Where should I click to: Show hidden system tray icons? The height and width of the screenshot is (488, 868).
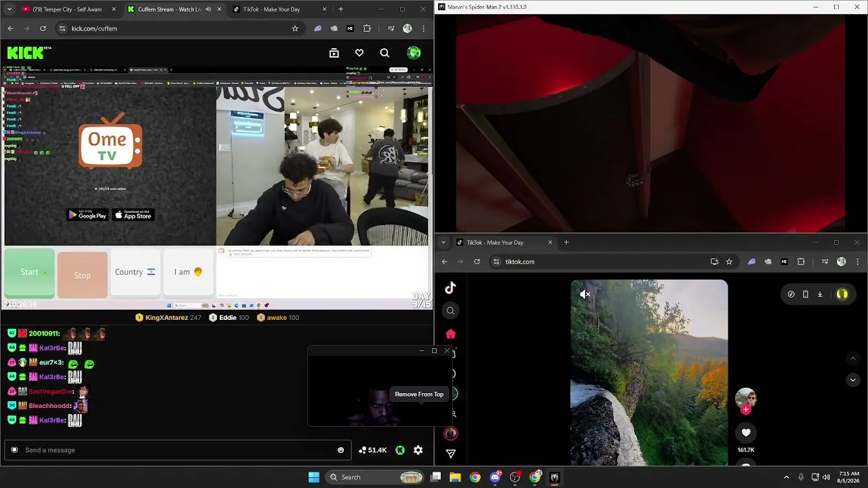(x=787, y=477)
